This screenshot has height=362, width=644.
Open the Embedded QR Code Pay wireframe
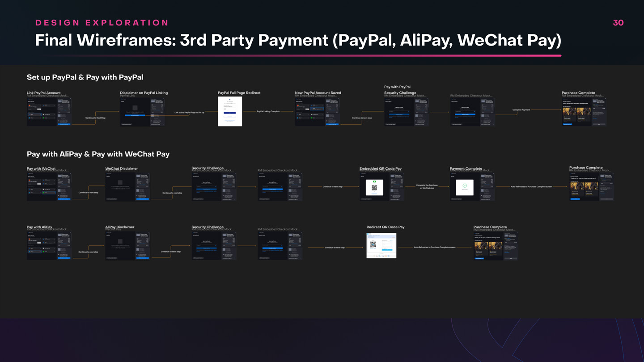[x=381, y=187]
